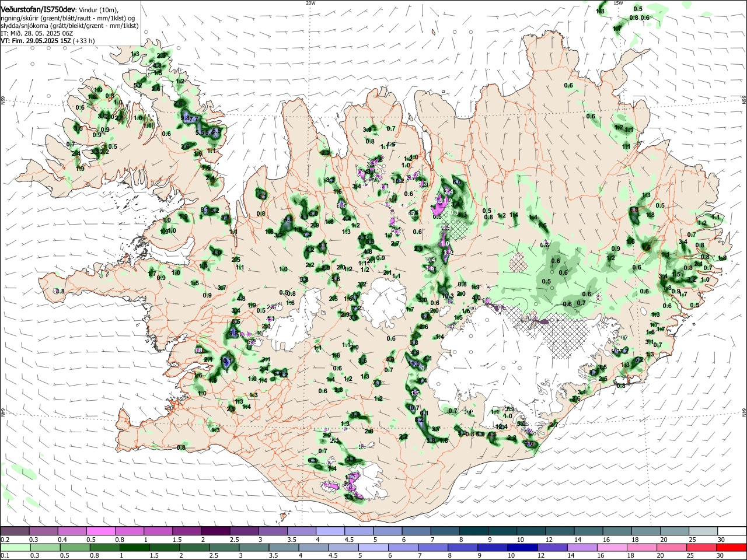This screenshot has height=560, width=747.
Task: Click the light pink swatch after 16 in lower row
Action: pos(611,547)
